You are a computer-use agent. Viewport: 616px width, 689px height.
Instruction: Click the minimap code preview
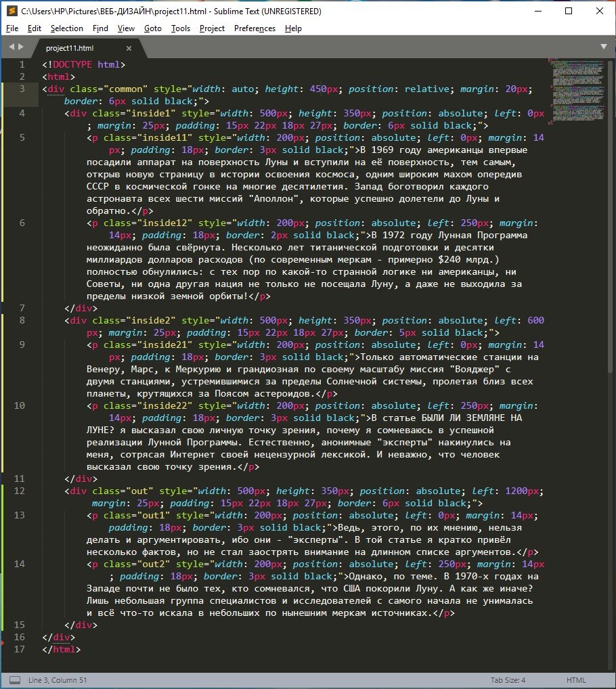coord(577,91)
